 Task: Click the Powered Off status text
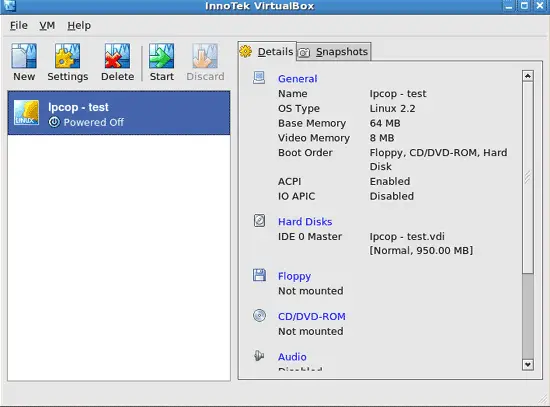click(x=93, y=122)
